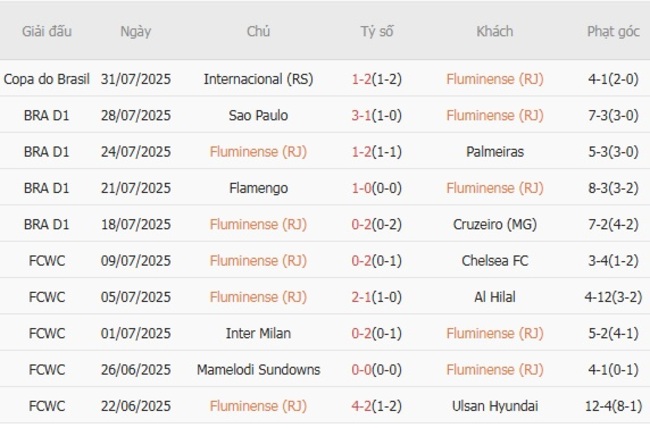Click the Chelsea FC team name

tap(495, 261)
